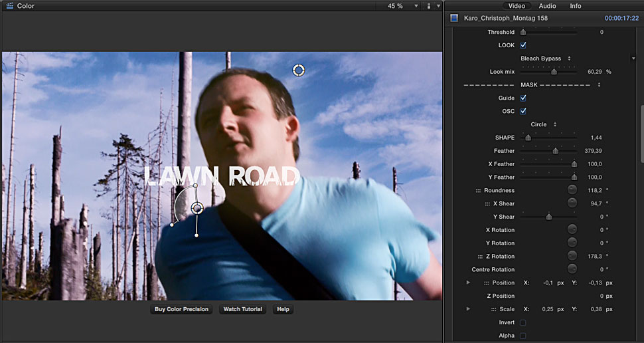Image resolution: width=644 pixels, height=343 pixels.
Task: Click the Roundness dial knob
Action: [x=572, y=190]
